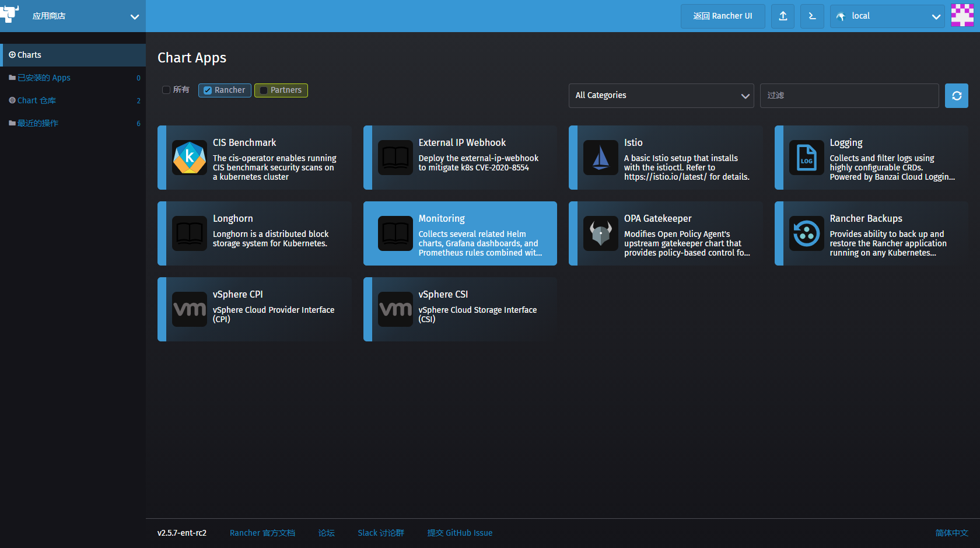
Task: Click the import YAML upload icon
Action: pyautogui.click(x=783, y=16)
